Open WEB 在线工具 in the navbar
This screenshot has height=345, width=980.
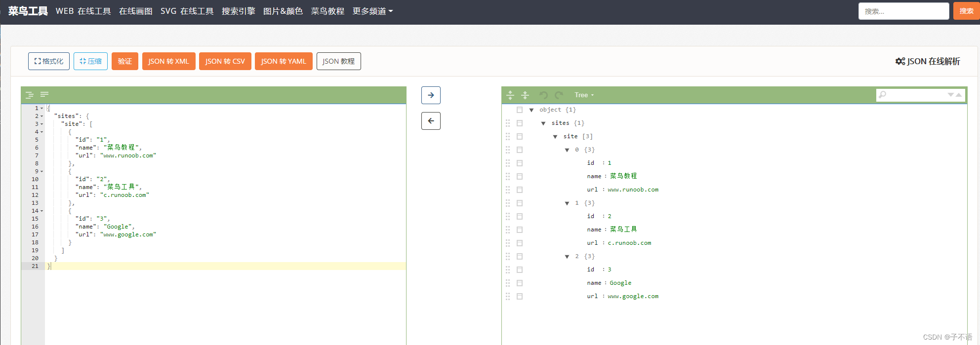(x=83, y=11)
